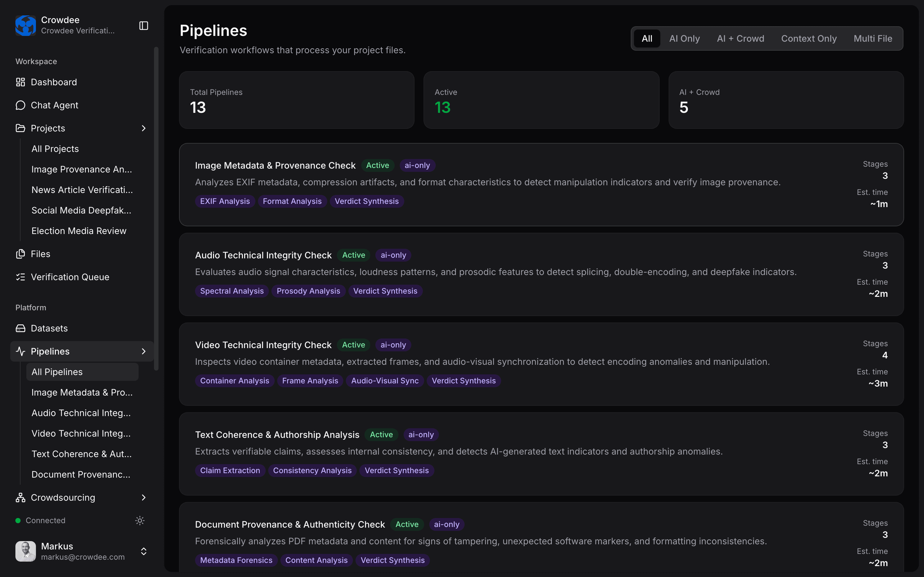Viewport: 924px width, 577px height.
Task: Collapse the sidebar with the panel icon
Action: tap(143, 26)
